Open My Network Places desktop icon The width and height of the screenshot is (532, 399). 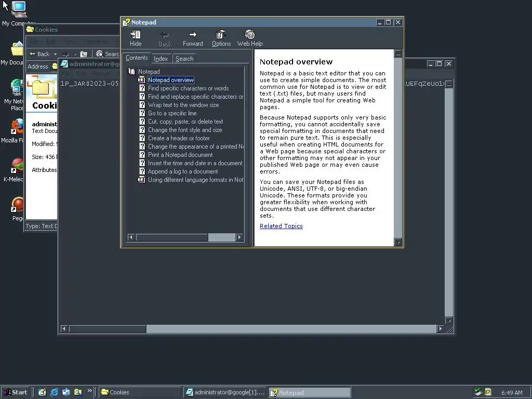click(14, 95)
